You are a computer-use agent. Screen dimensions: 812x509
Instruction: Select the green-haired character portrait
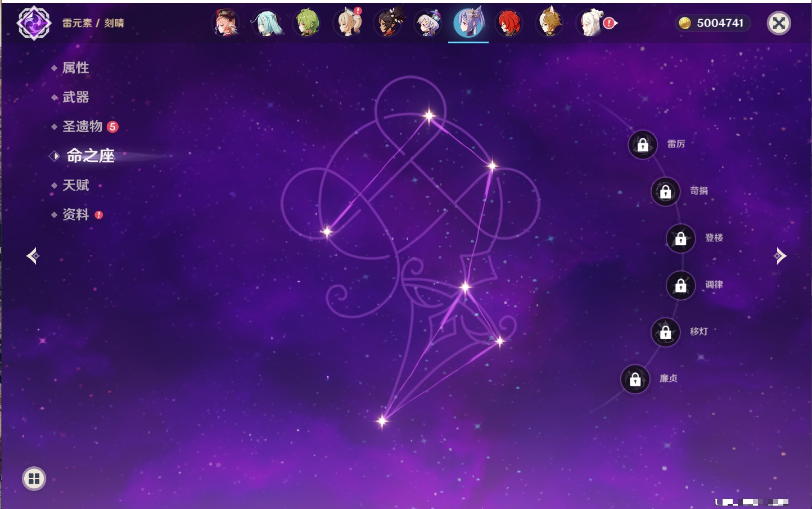click(307, 23)
